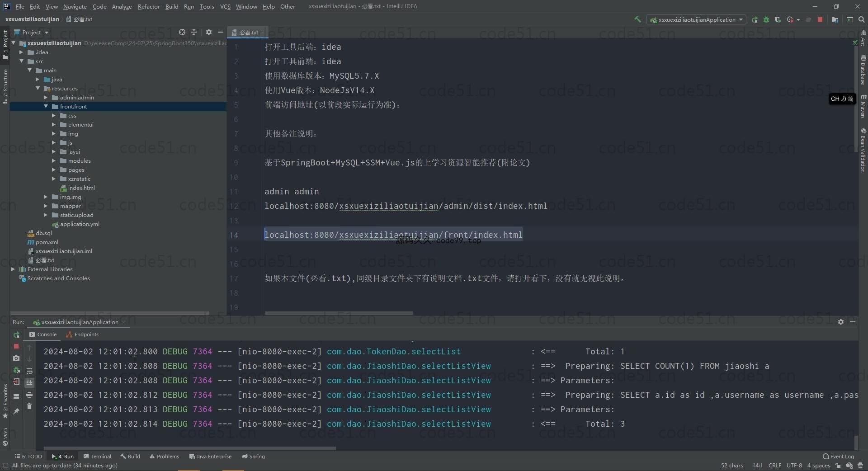Run with Coverage shield icon

tap(778, 19)
